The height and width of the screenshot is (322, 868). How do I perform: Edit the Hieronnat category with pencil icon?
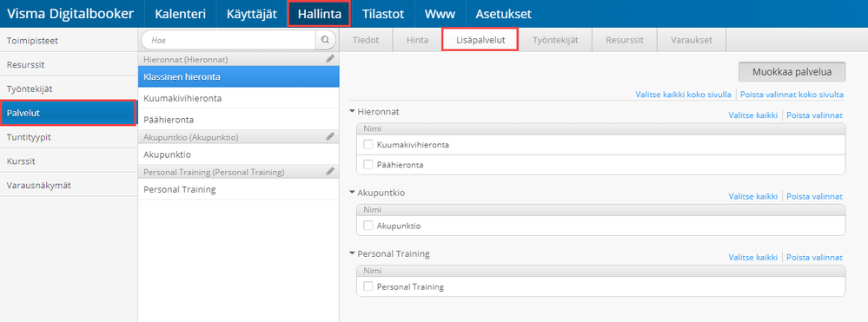point(330,58)
